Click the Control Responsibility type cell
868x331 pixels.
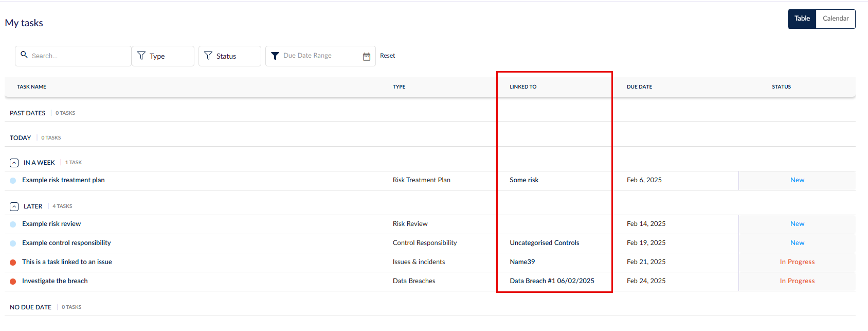(425, 243)
